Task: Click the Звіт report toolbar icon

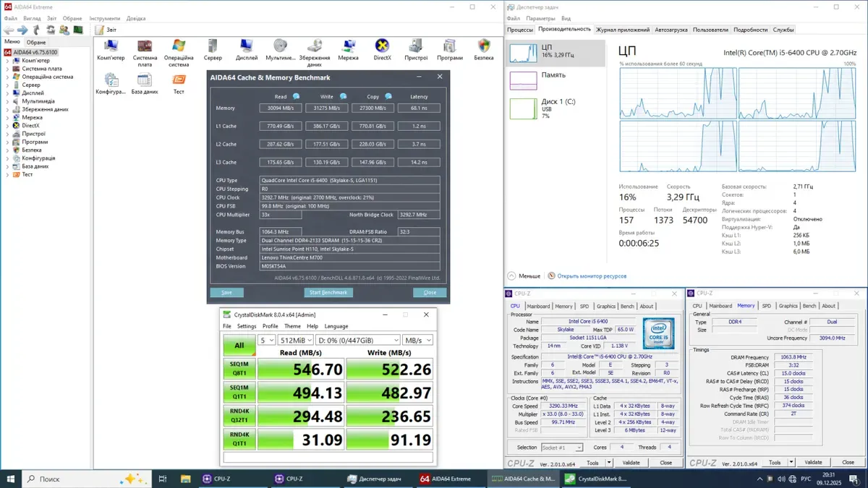Action: point(99,30)
